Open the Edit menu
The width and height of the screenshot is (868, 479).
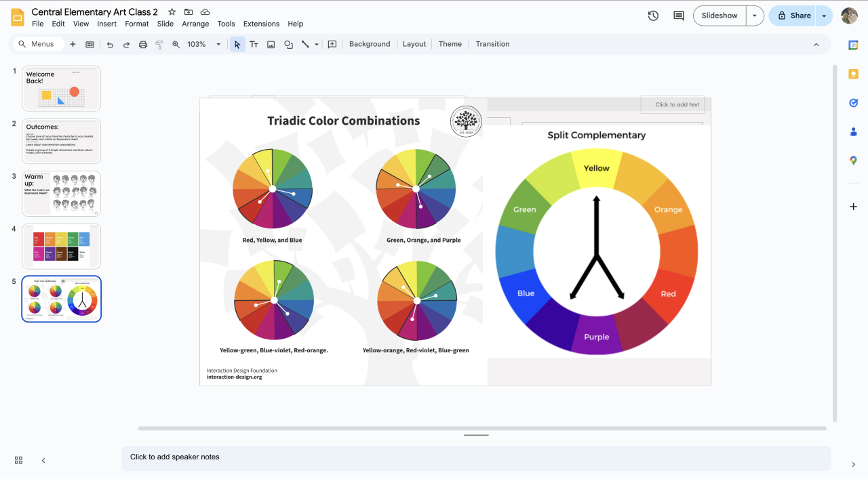coord(58,24)
